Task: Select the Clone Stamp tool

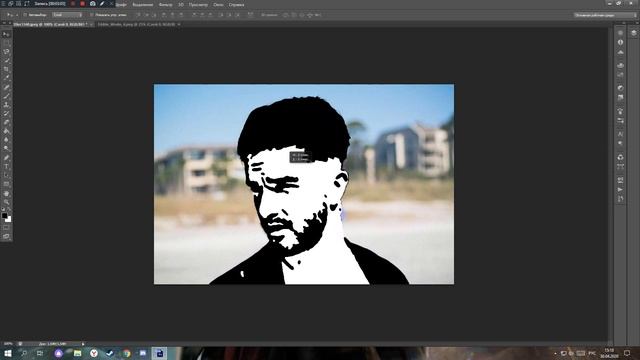Action: [6, 104]
